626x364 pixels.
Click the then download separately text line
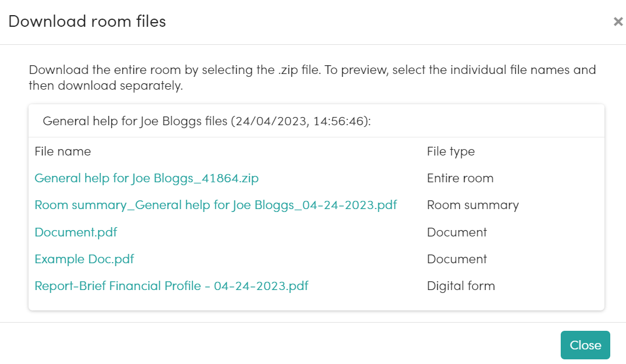(x=106, y=86)
